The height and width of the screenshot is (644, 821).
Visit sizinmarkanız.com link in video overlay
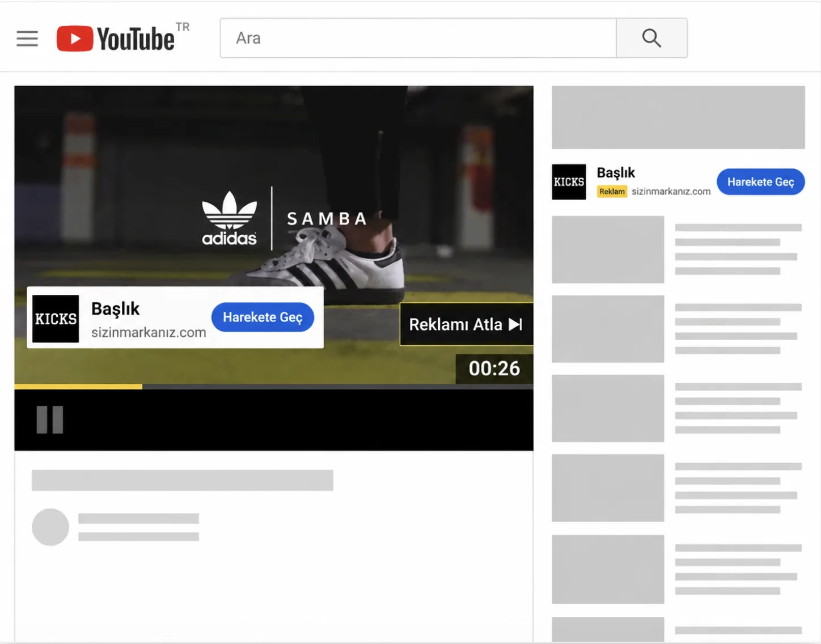click(x=149, y=332)
